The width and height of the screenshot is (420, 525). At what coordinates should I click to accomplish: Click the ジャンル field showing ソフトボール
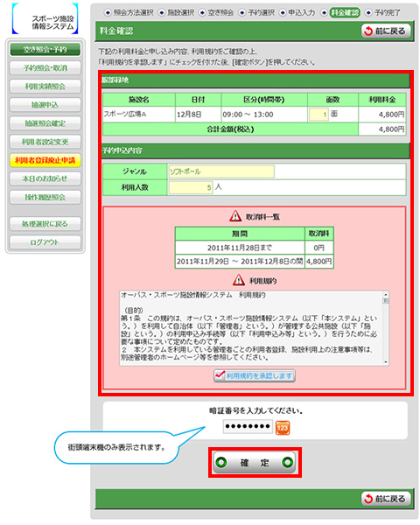(x=221, y=171)
